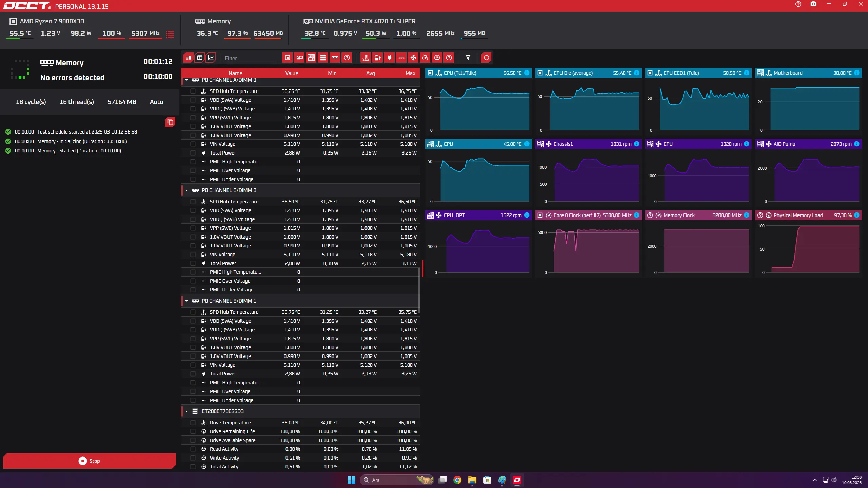Collapse the CT2000T700SSD3 drive group

pos(186,411)
